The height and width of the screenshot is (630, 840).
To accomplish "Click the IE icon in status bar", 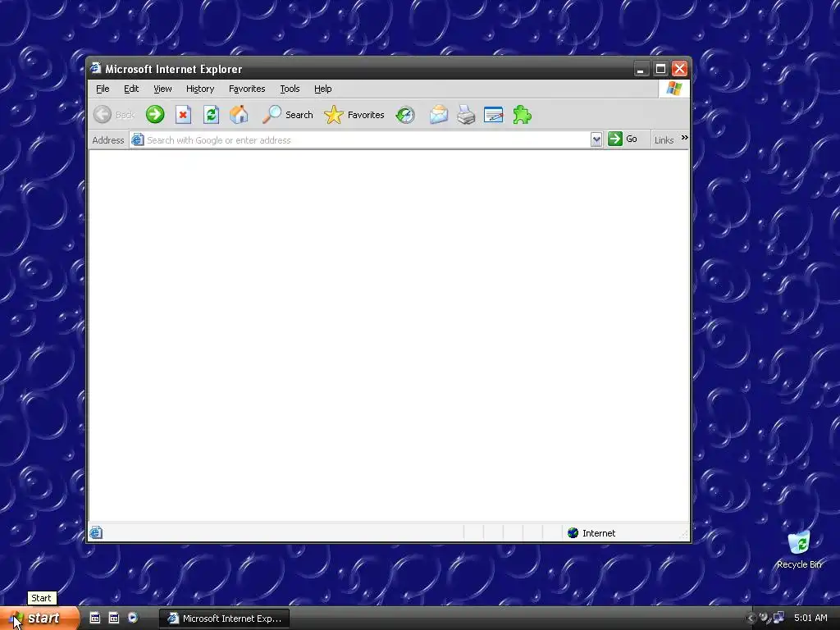I will tap(96, 532).
